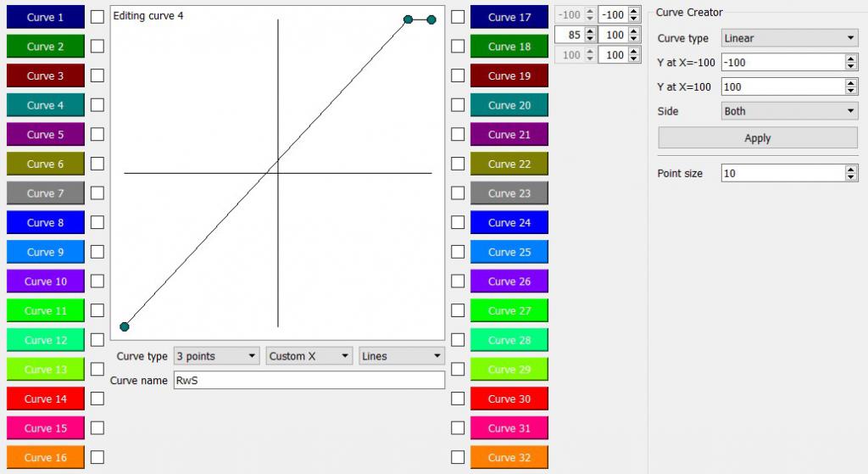
Task: Tick the checkbox beside Curve 1
Action: tap(97, 17)
